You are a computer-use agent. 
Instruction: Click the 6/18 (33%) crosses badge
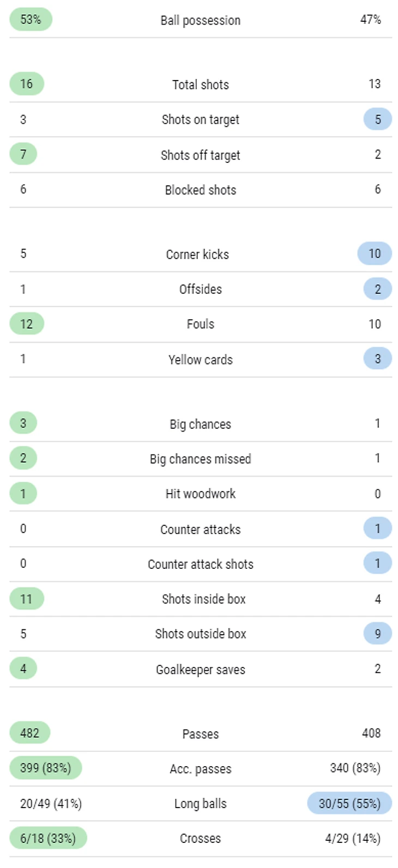coord(48,839)
